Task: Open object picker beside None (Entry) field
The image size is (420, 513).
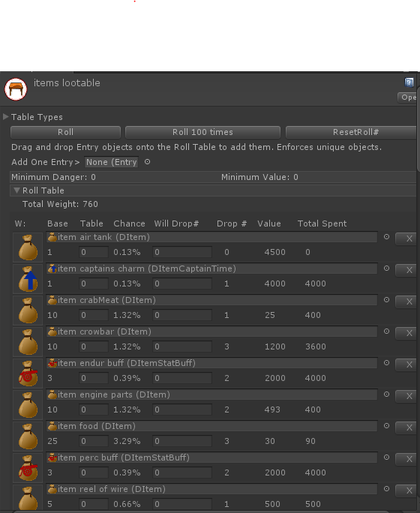Action: click(147, 161)
